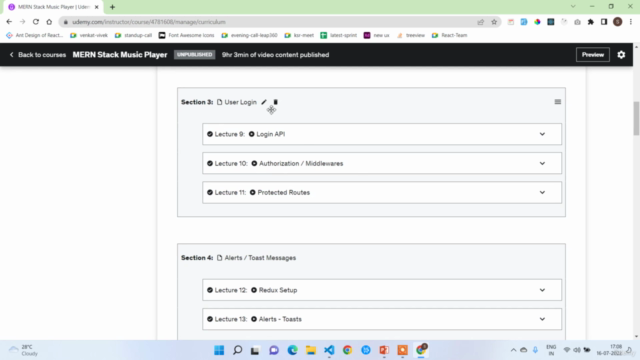Delete Section 3 using the trash icon
The width and height of the screenshot is (640, 360).
[x=276, y=102]
